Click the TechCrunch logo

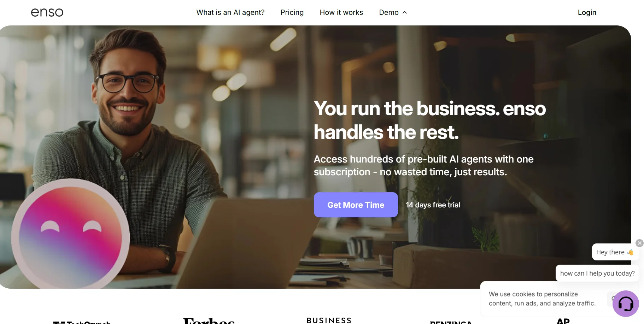(x=82, y=322)
